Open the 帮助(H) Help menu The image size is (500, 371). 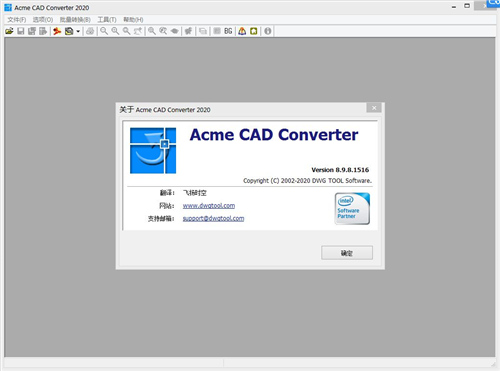pyautogui.click(x=133, y=20)
